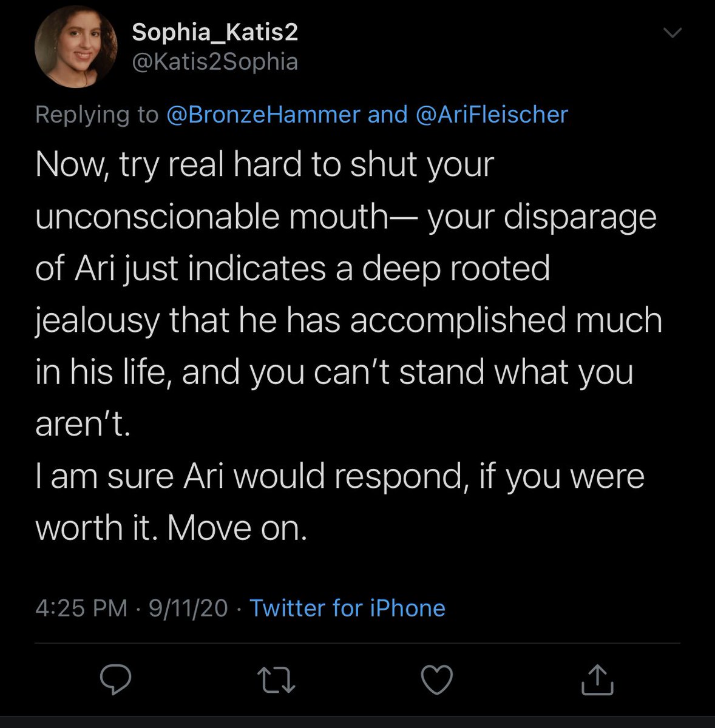Visit the @AriFleischer mention link
715x728 pixels.
[x=492, y=114]
